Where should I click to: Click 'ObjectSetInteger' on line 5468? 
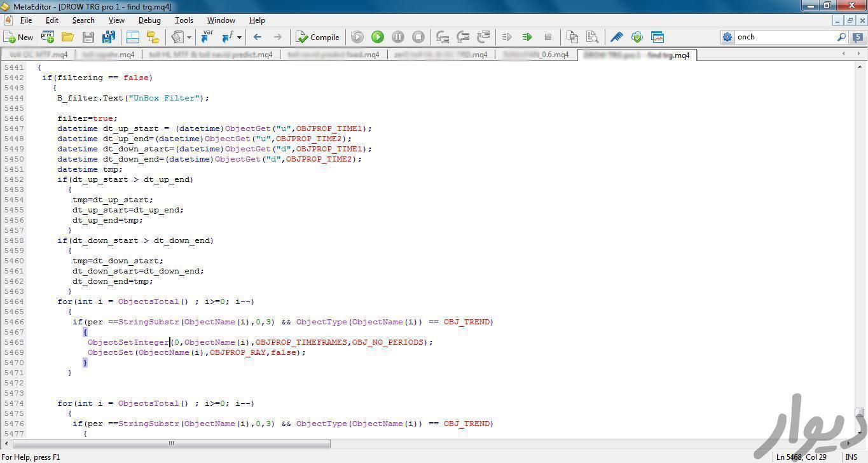coord(128,342)
